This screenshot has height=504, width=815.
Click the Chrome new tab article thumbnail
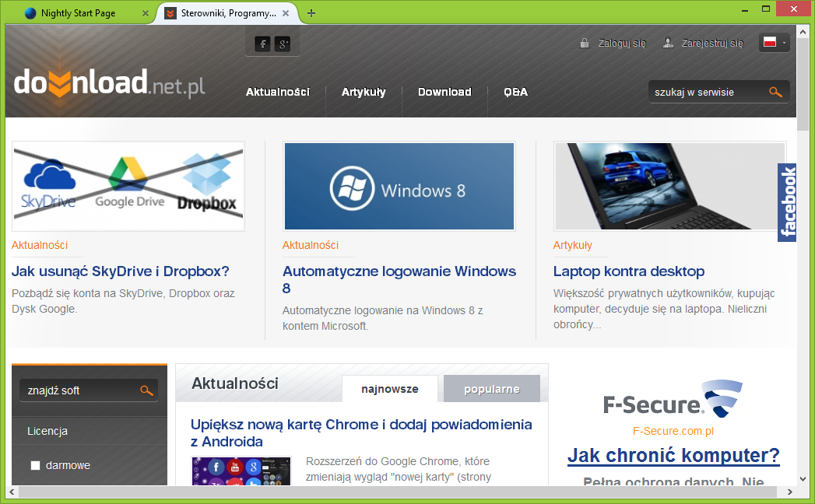[241, 471]
